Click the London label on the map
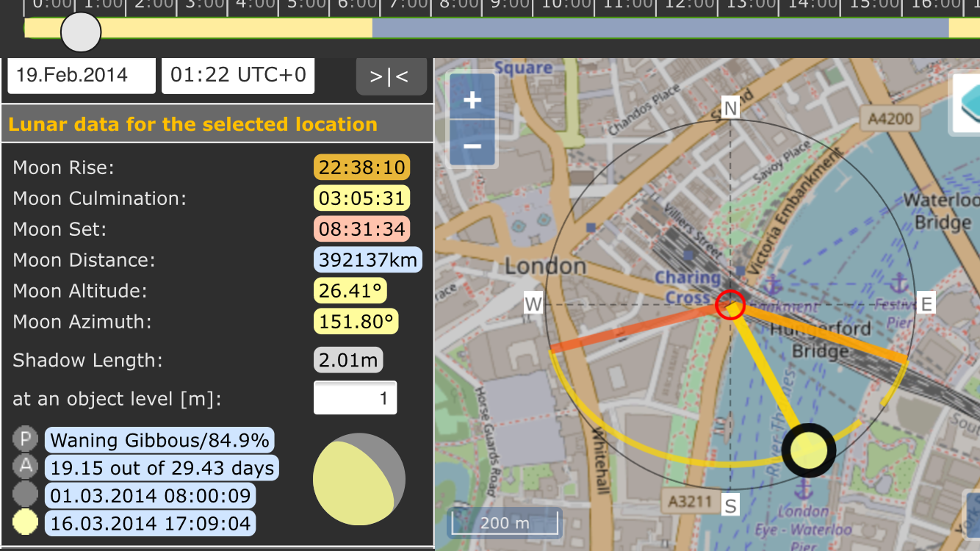980x551 pixels. pos(545,265)
